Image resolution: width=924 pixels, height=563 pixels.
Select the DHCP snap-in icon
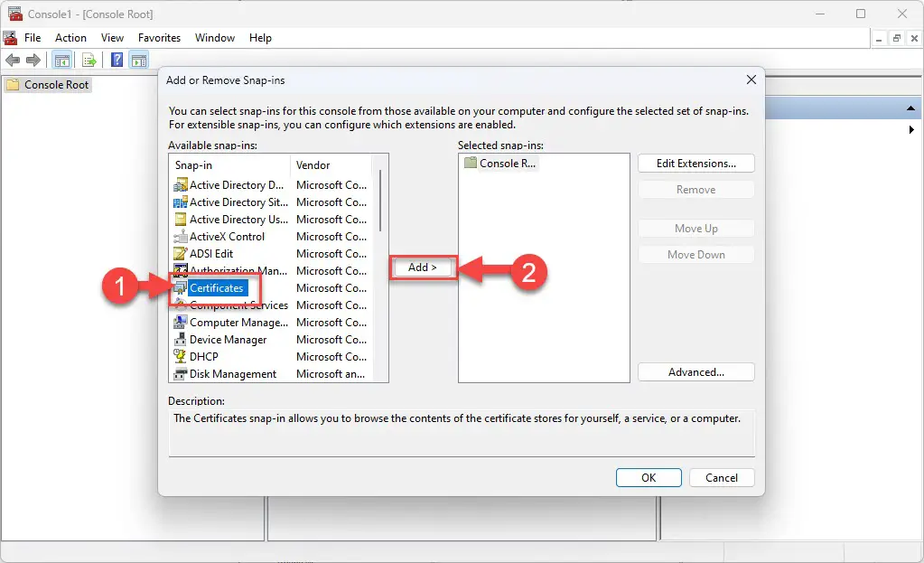[181, 357]
